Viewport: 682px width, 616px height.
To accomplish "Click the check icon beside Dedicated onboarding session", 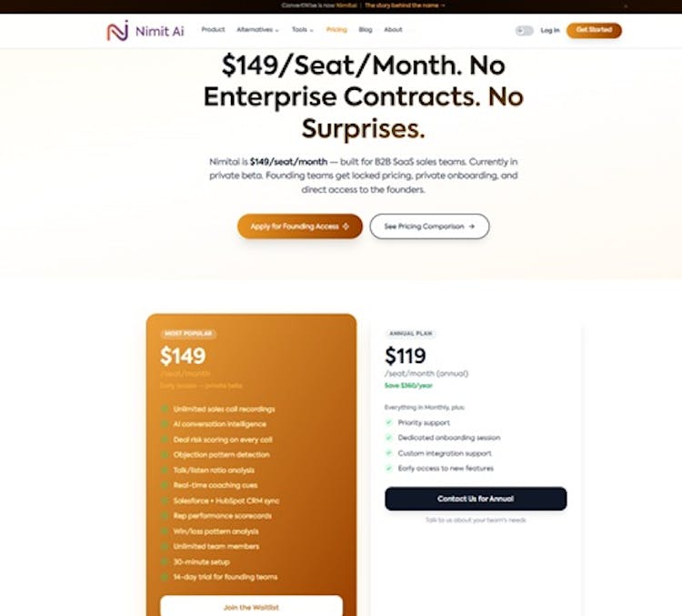I will (388, 438).
